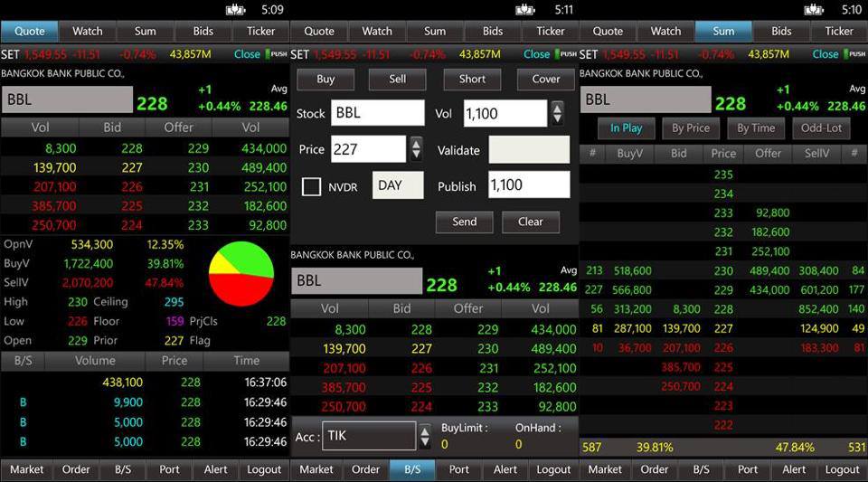Tap the BBL symbol box below the order form
The height and width of the screenshot is (482, 868).
click(x=357, y=281)
